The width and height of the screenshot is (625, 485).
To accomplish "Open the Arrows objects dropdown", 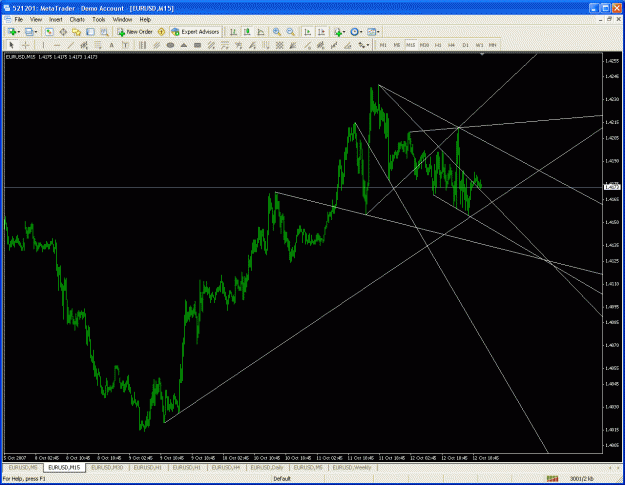I will click(x=364, y=45).
